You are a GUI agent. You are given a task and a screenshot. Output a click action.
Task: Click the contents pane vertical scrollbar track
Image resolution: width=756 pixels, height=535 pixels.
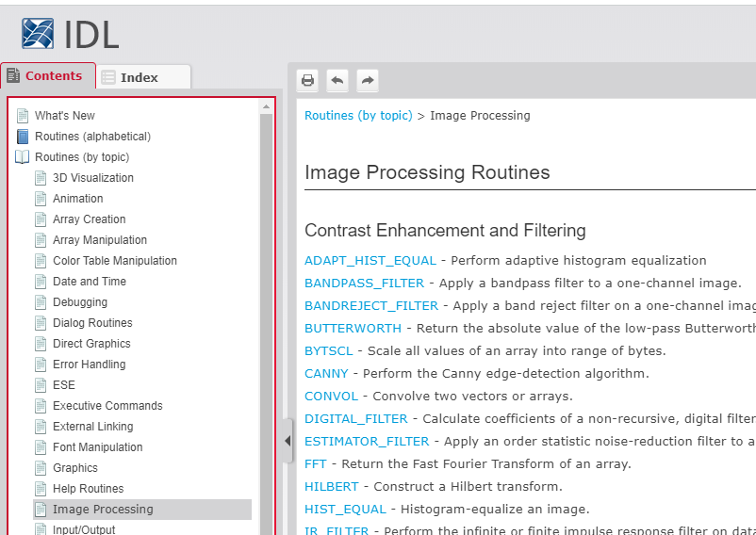(266, 325)
